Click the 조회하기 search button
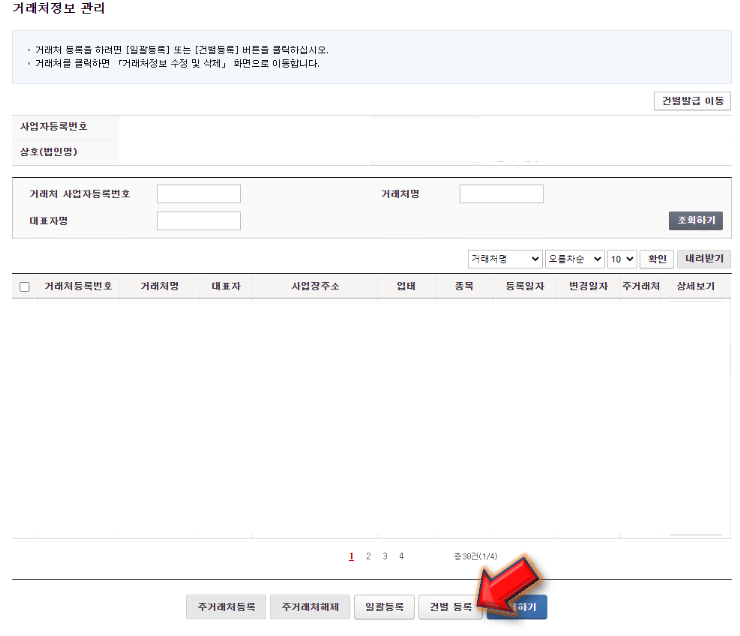The width and height of the screenshot is (740, 636). [x=696, y=220]
